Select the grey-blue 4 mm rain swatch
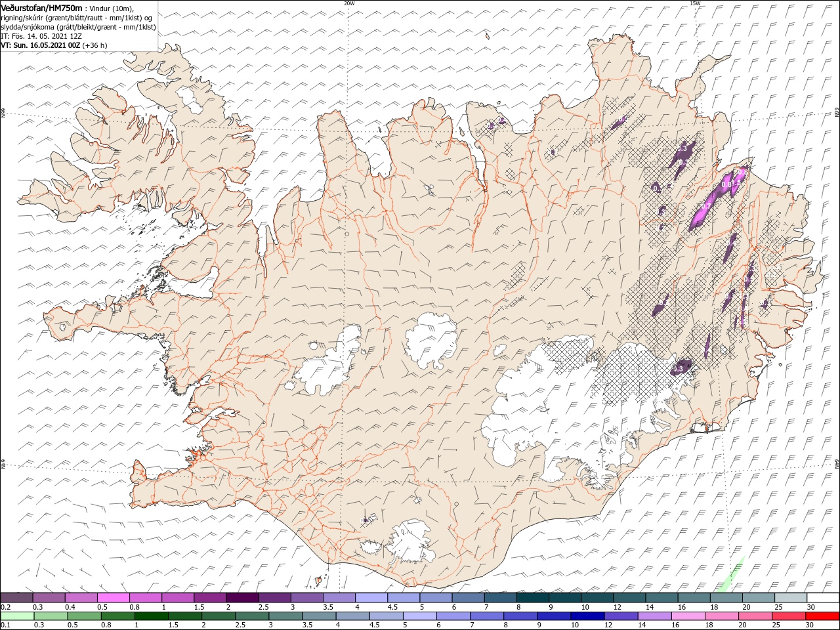Viewport: 840px width, 630px height. click(x=352, y=616)
